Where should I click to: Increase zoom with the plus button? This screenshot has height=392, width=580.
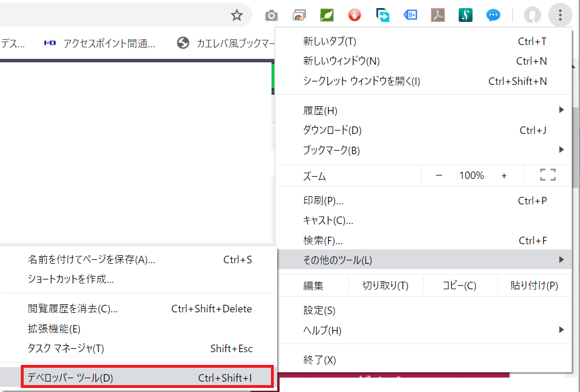[504, 176]
